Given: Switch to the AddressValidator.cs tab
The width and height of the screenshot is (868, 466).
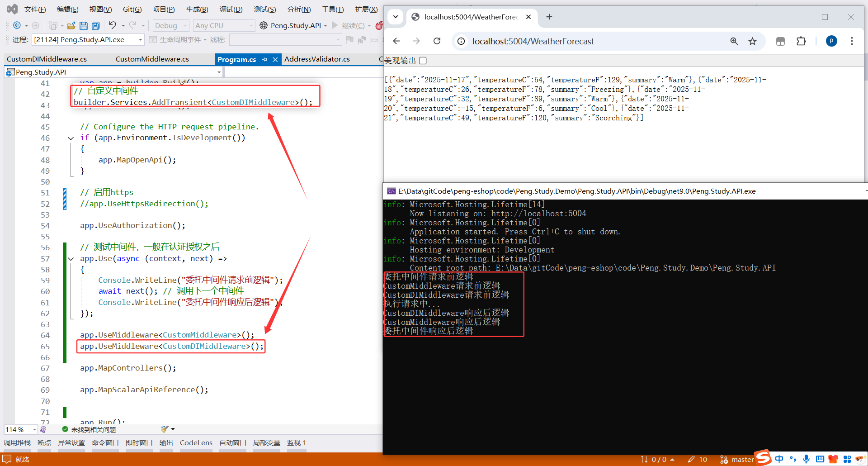Looking at the screenshot, I should point(317,59).
